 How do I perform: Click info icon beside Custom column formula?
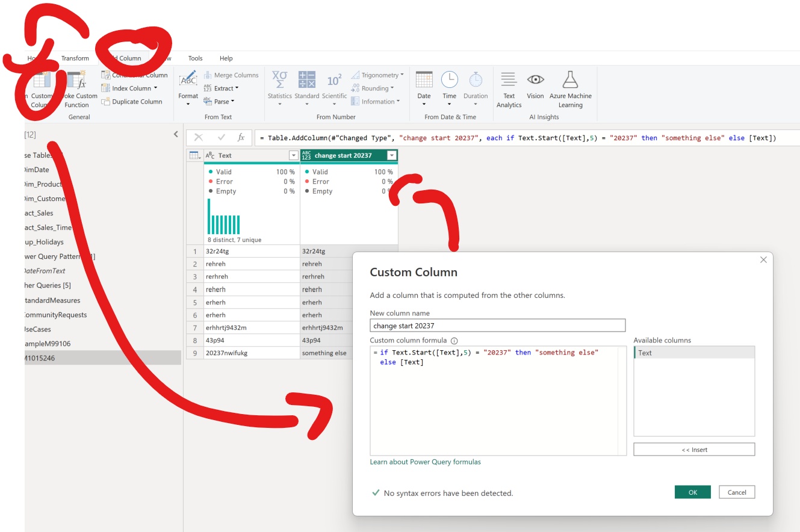click(454, 341)
